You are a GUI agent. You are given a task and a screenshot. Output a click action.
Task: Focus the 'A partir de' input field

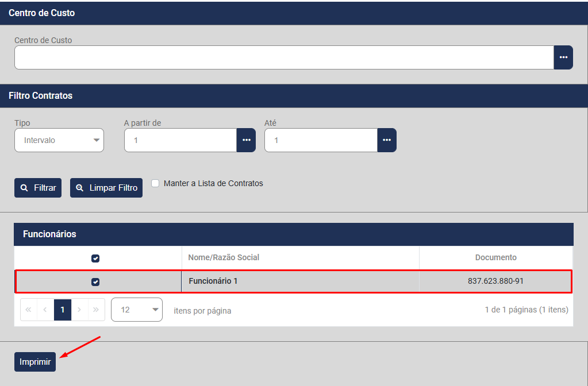click(180, 140)
